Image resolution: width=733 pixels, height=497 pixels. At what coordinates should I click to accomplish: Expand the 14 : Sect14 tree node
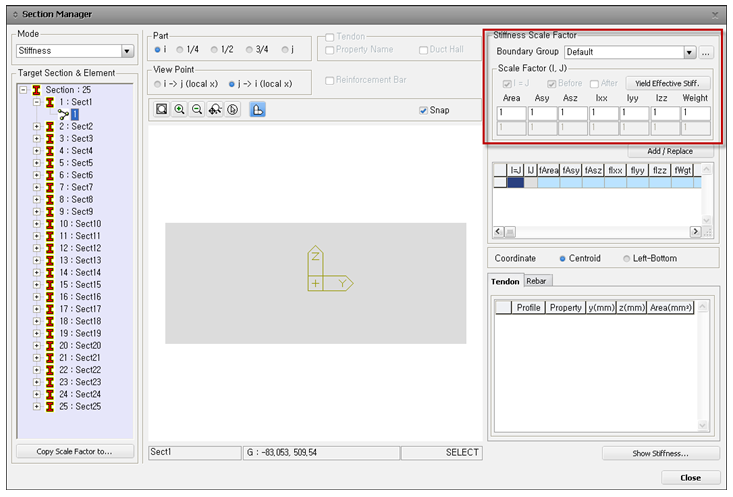[36, 272]
